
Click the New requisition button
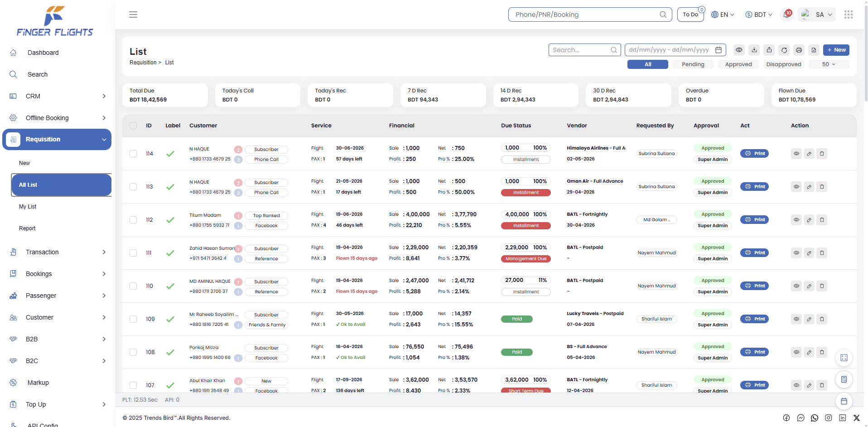pyautogui.click(x=836, y=50)
